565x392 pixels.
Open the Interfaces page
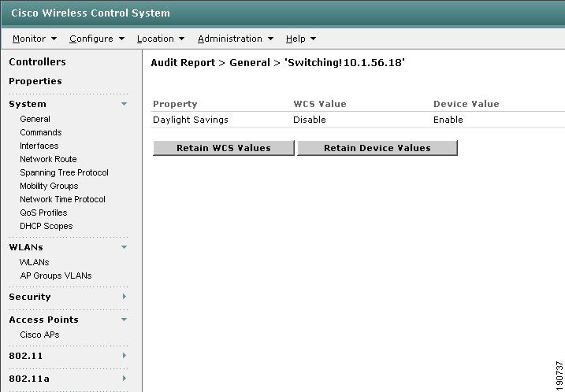click(x=39, y=146)
